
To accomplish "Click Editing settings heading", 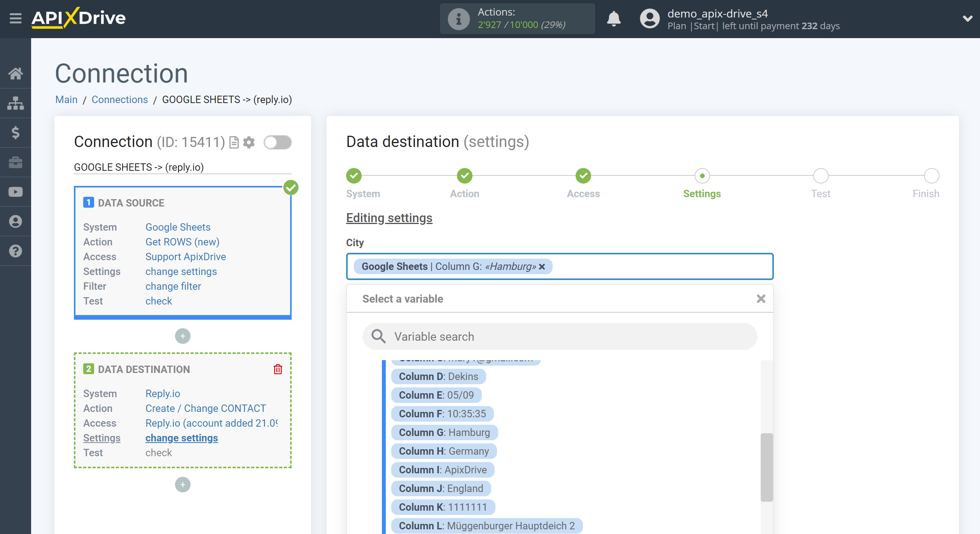I will (389, 218).
